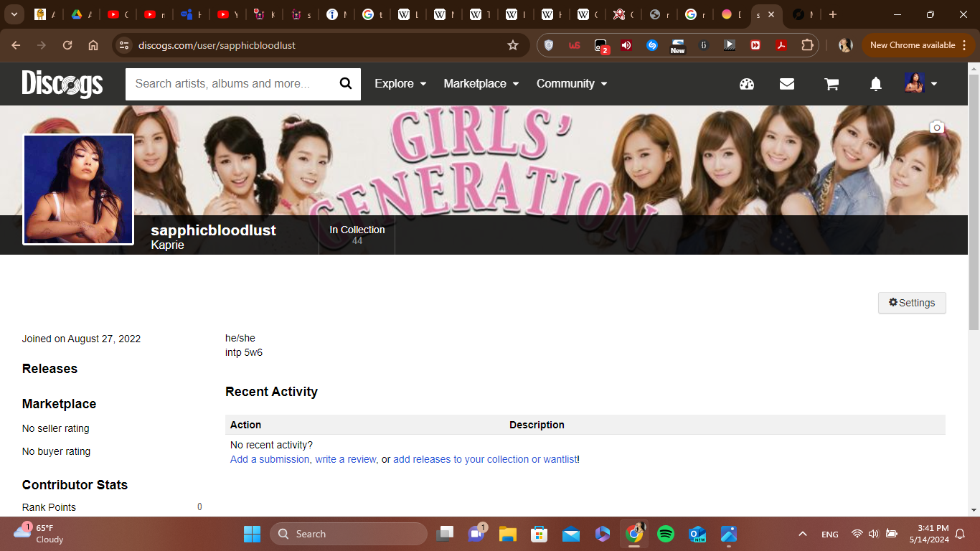Click add releases to collection or wantlist link
Image resolution: width=980 pixels, height=551 pixels.
(485, 459)
